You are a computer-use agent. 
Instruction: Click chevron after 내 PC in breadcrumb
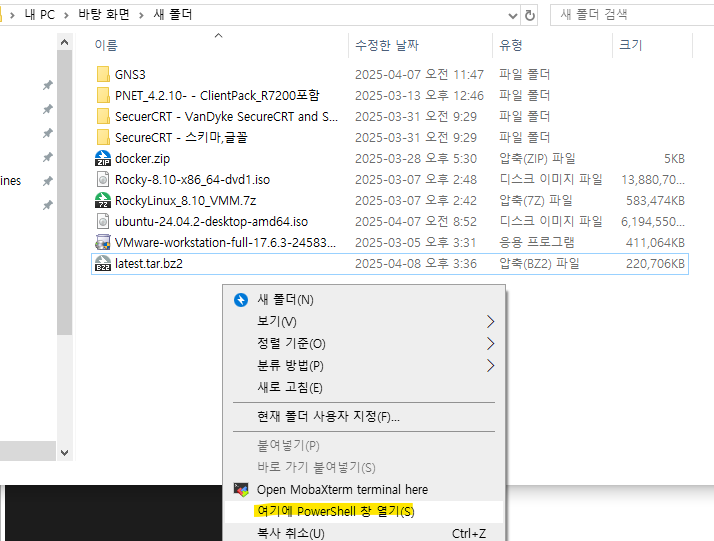(x=66, y=15)
